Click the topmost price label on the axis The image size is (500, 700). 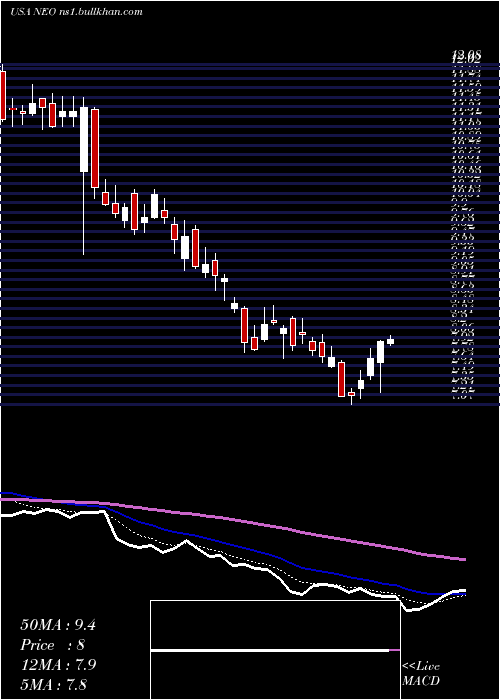(x=467, y=57)
